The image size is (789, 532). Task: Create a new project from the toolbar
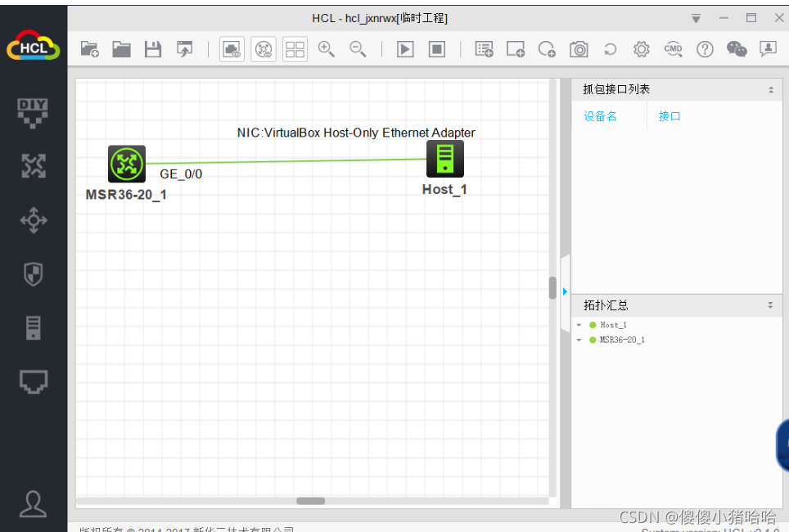point(89,49)
